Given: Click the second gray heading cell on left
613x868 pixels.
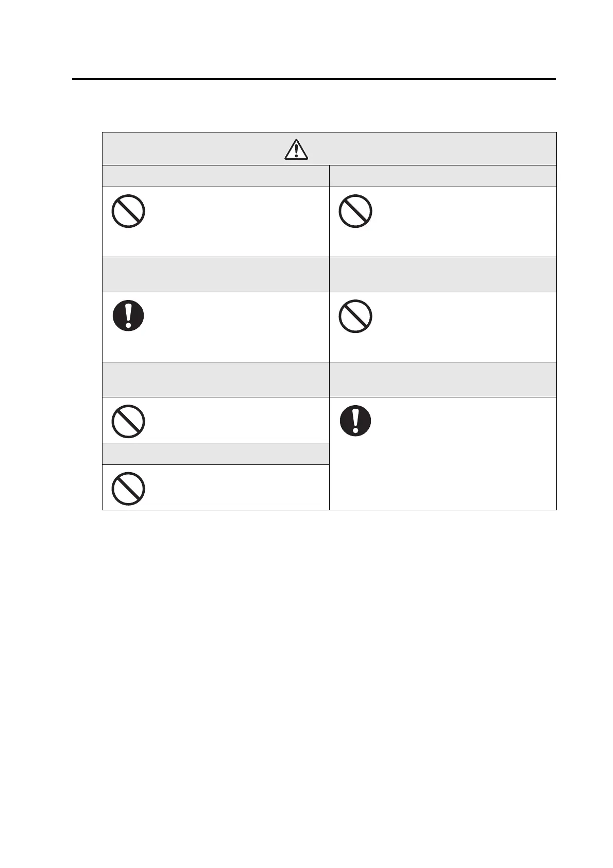Looking at the screenshot, I should [216, 275].
